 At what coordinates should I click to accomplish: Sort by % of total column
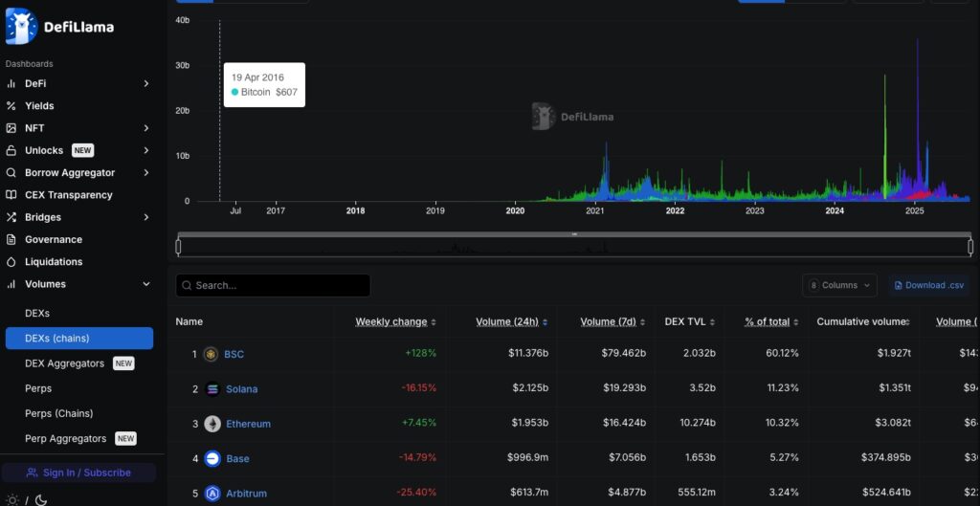(x=771, y=321)
